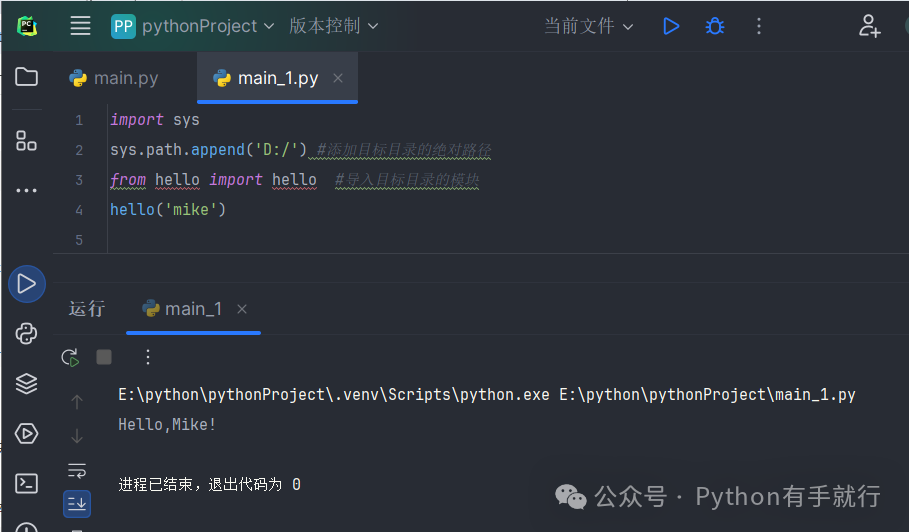Open the Python Console sidebar icon
This screenshot has height=532, width=909.
[x=26, y=334]
